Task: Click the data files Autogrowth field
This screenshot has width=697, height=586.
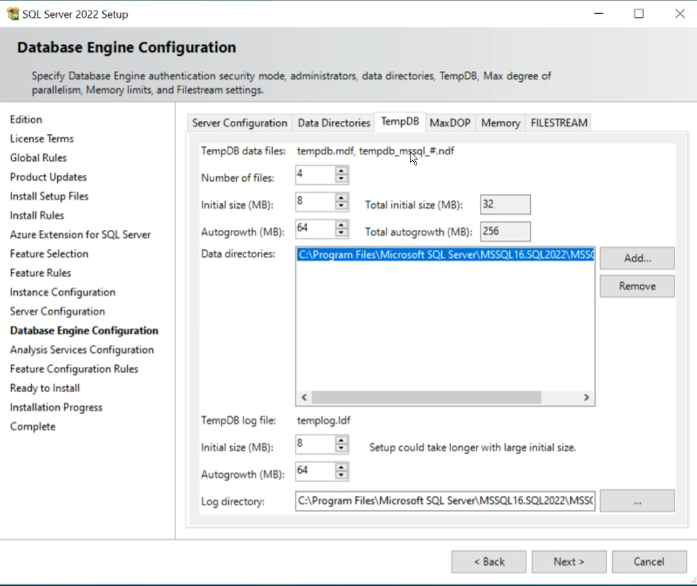Action: coord(316,229)
